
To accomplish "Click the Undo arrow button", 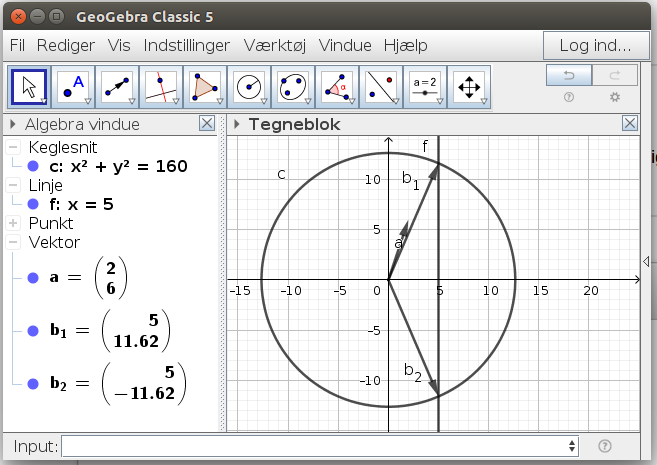I will (x=569, y=75).
